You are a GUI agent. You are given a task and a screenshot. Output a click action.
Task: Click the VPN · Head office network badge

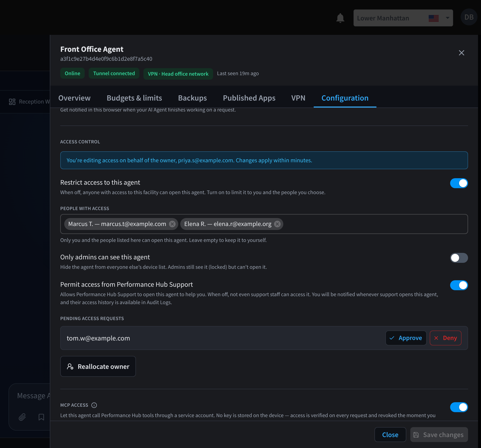point(178,74)
